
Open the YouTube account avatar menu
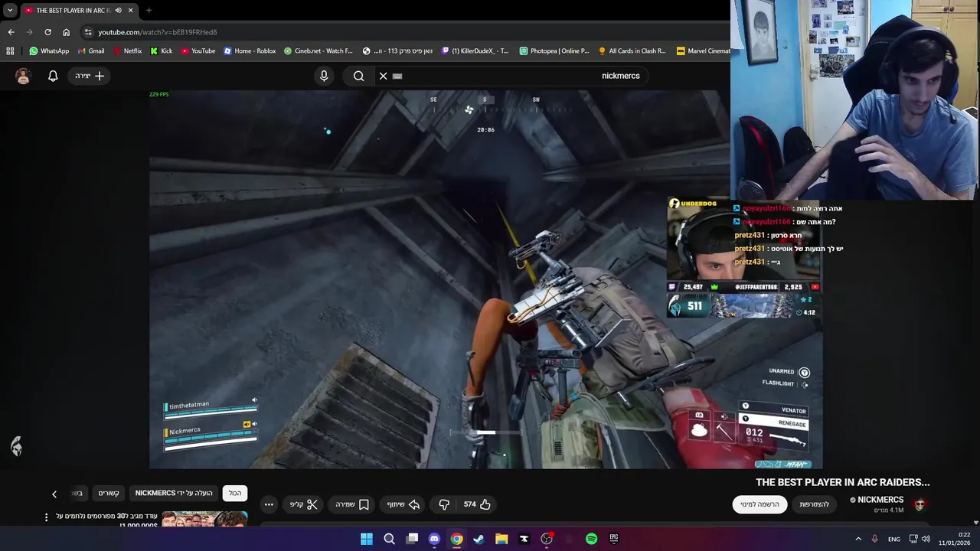pos(23,76)
